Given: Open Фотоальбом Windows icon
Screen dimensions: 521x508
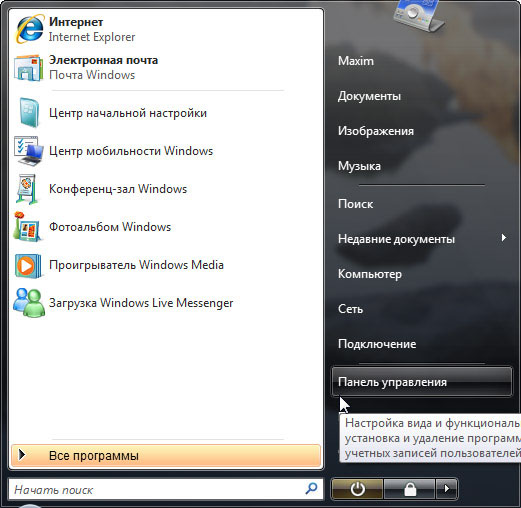Looking at the screenshot, I should tap(27, 226).
